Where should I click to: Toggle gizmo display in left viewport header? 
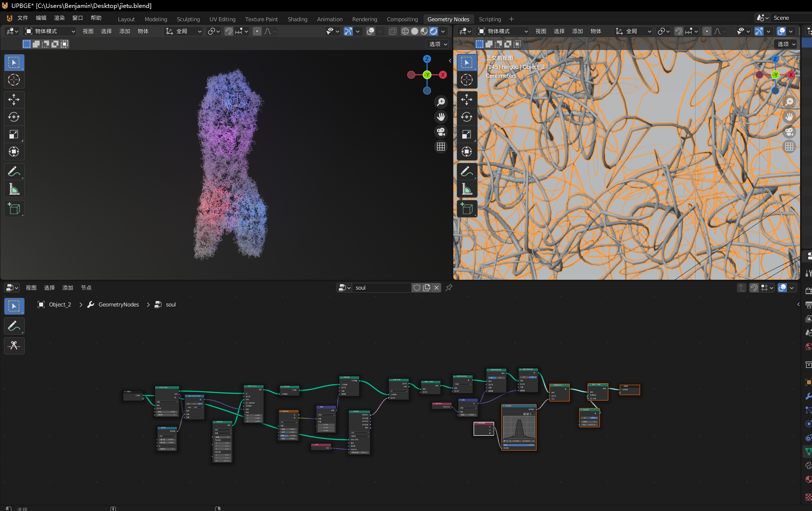click(x=348, y=31)
